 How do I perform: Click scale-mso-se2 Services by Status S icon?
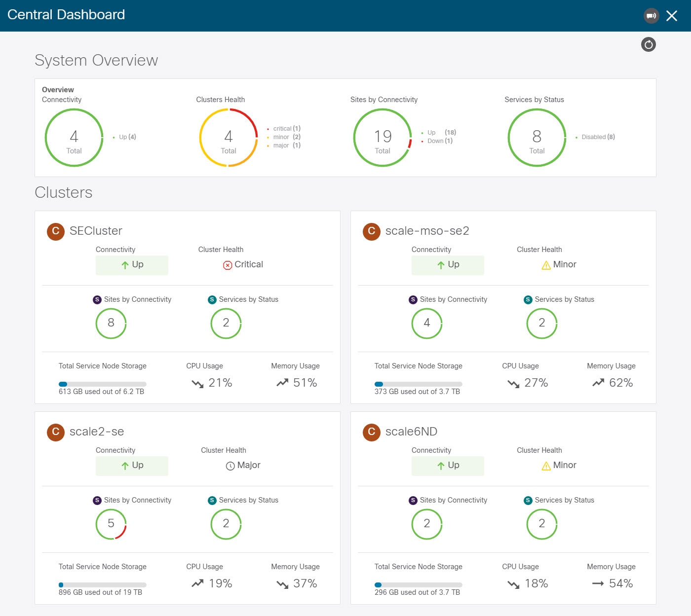(x=528, y=300)
